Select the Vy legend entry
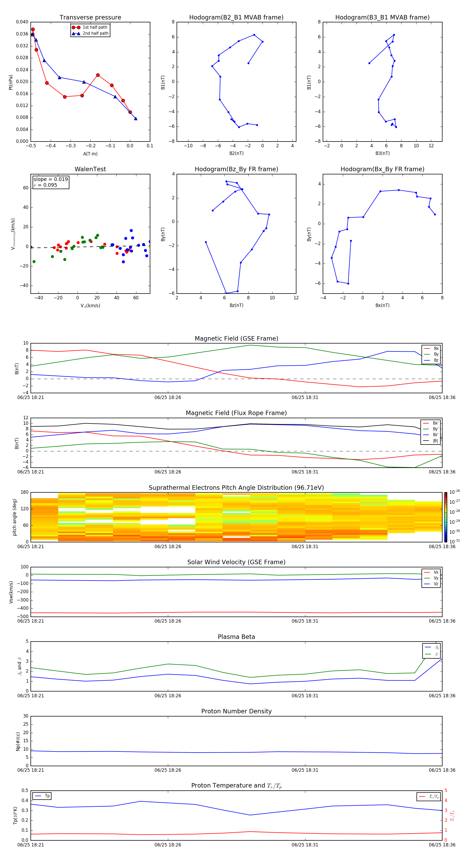Screen dimensions: 473x868 pos(431,578)
